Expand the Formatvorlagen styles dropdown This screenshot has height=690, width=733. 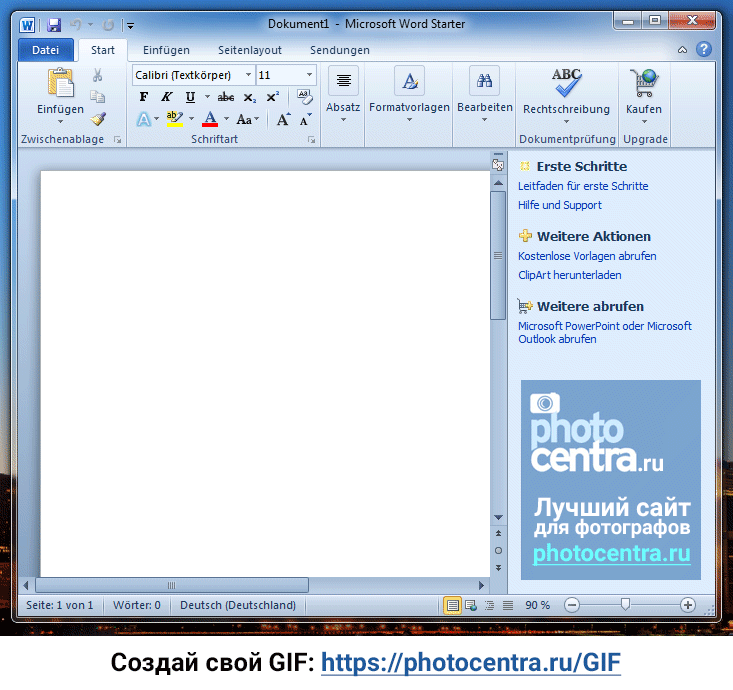[x=409, y=120]
